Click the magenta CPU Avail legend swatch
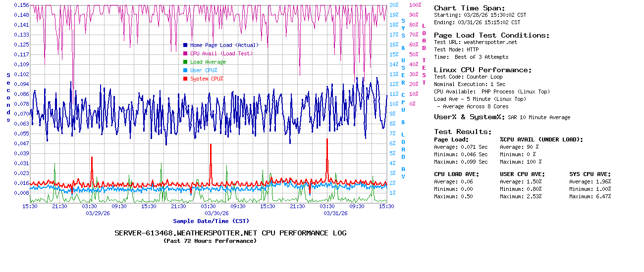This screenshot has height=272, width=644. coord(185,53)
